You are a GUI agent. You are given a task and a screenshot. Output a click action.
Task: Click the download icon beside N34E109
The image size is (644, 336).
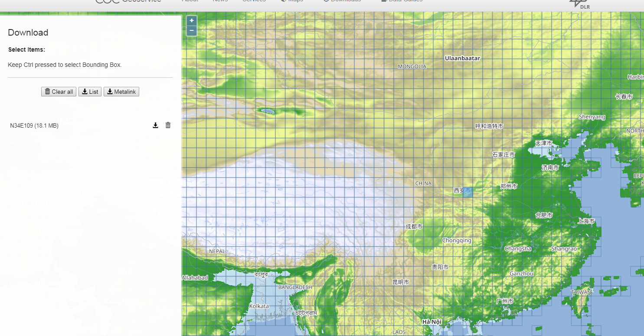(x=155, y=125)
